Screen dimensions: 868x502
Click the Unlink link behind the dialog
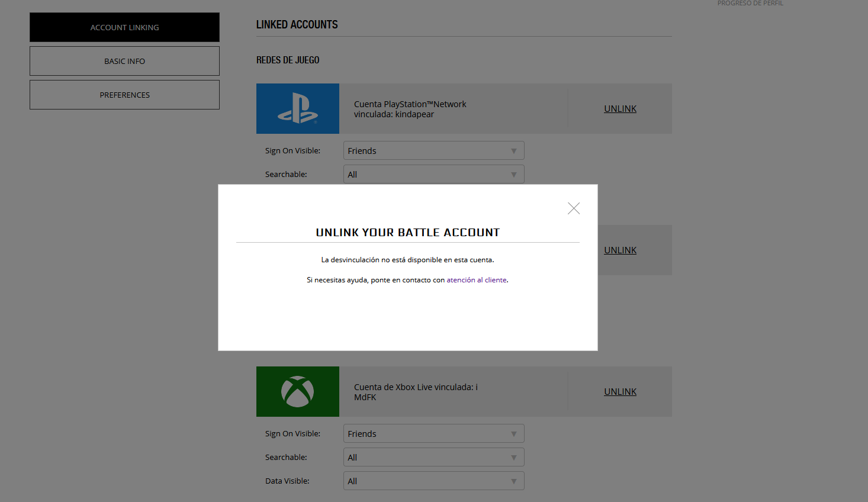[x=620, y=250]
